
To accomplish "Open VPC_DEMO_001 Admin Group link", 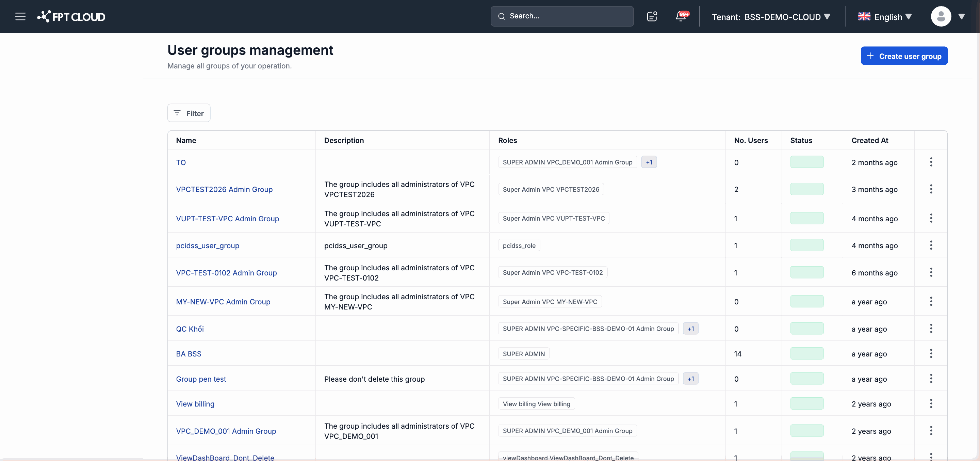I will tap(226, 431).
